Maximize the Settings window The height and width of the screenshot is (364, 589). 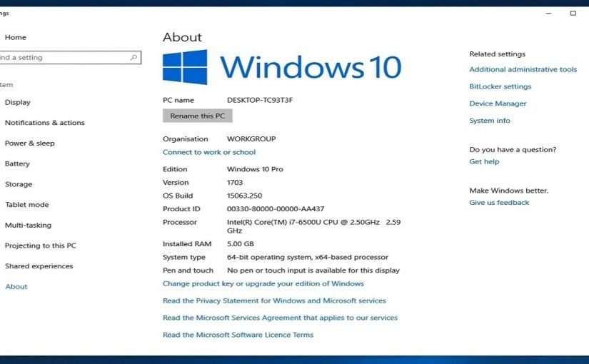(573, 13)
